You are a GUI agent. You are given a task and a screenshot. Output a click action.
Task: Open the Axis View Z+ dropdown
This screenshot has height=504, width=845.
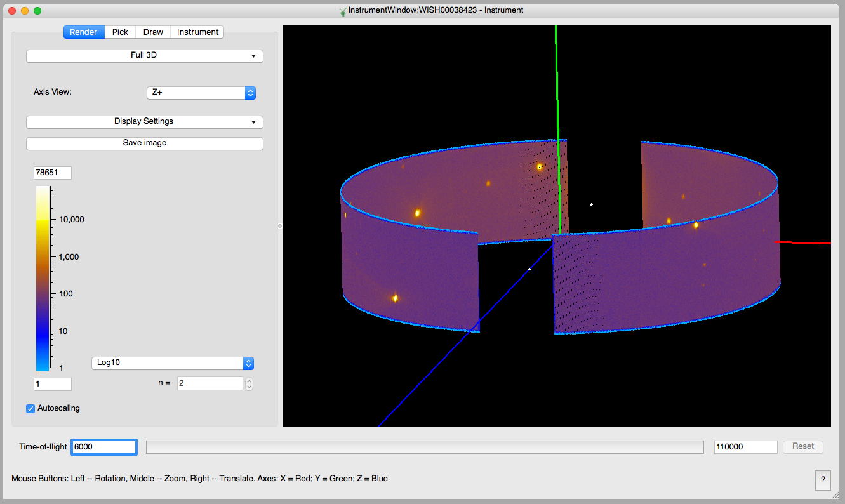[201, 93]
